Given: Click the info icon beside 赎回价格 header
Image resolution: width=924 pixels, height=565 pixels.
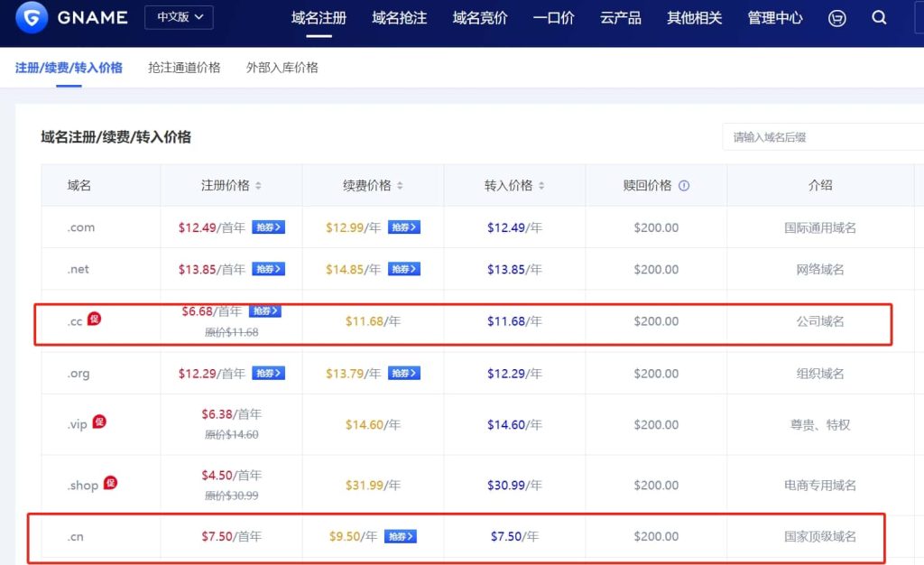Looking at the screenshot, I should coord(684,184).
